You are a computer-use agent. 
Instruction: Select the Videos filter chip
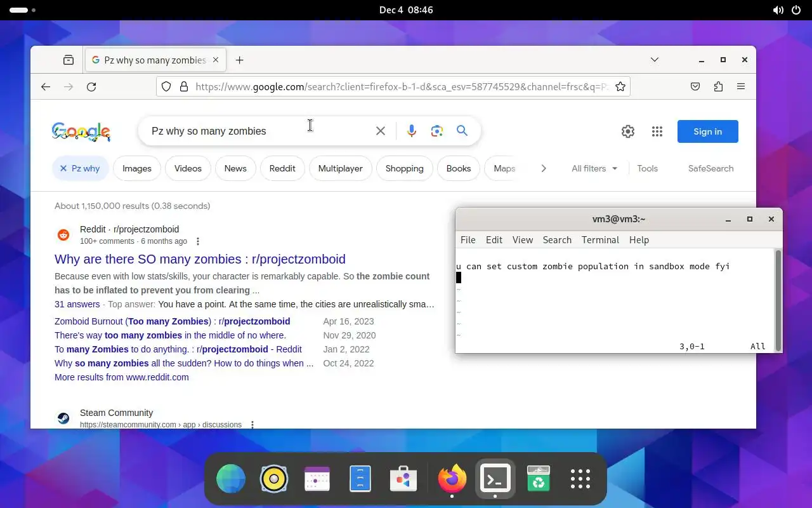point(188,168)
